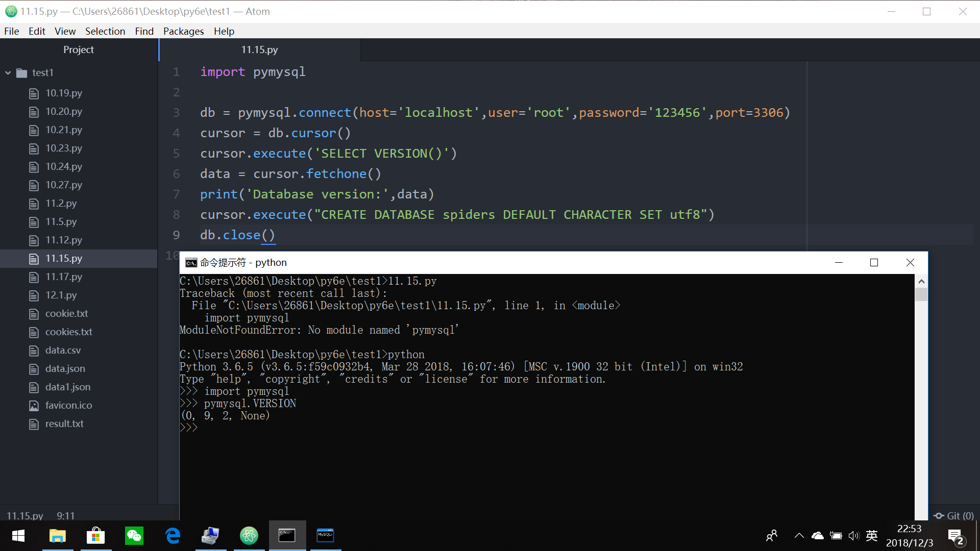Minimize the command prompt window
980x551 pixels.
tap(838, 262)
